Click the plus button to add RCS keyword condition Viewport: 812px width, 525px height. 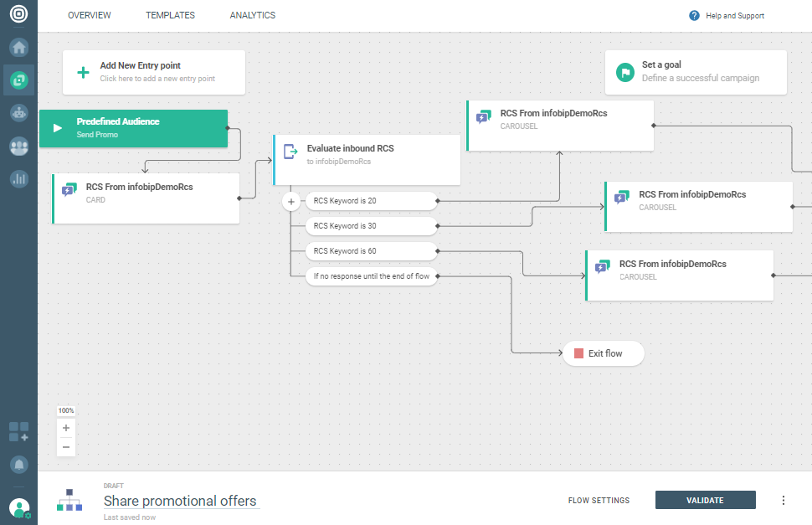[291, 202]
